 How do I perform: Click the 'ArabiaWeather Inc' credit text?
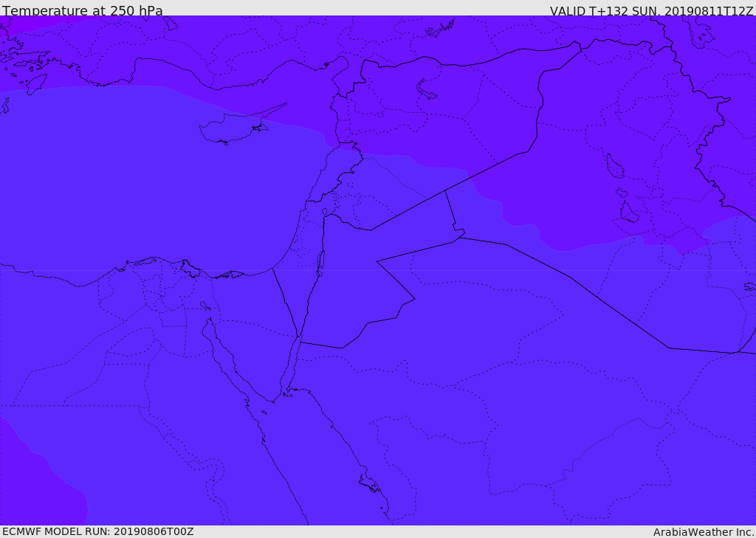click(x=703, y=532)
